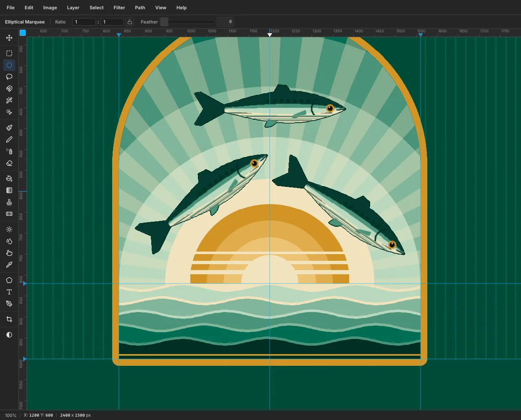The image size is (521, 420).
Task: Select the Quick Selection click tool
Action: tap(9, 112)
